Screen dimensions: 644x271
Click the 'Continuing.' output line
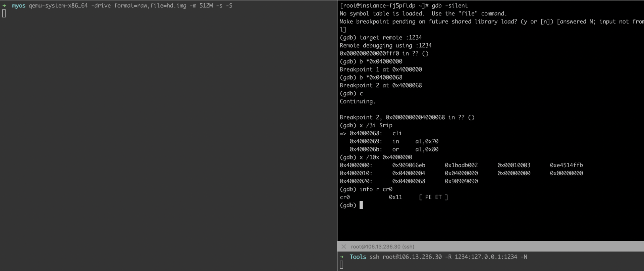click(x=358, y=101)
